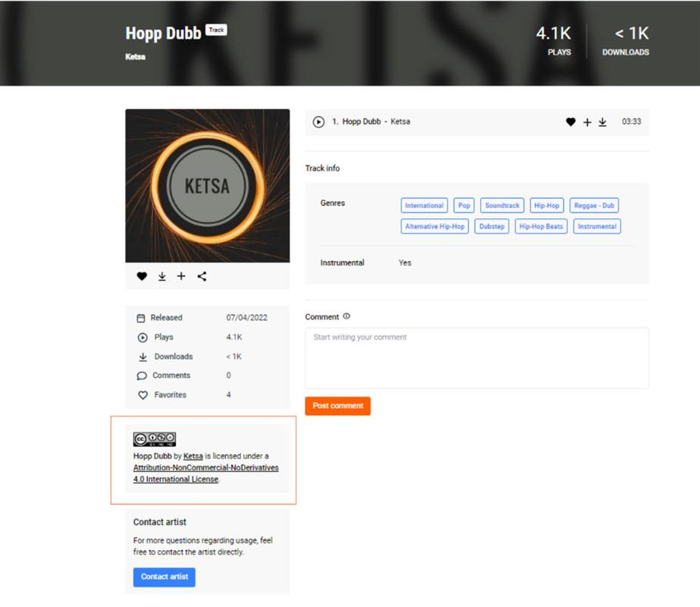
Task: Open the Alternative Hip-Hop genre tag
Action: pyautogui.click(x=435, y=226)
